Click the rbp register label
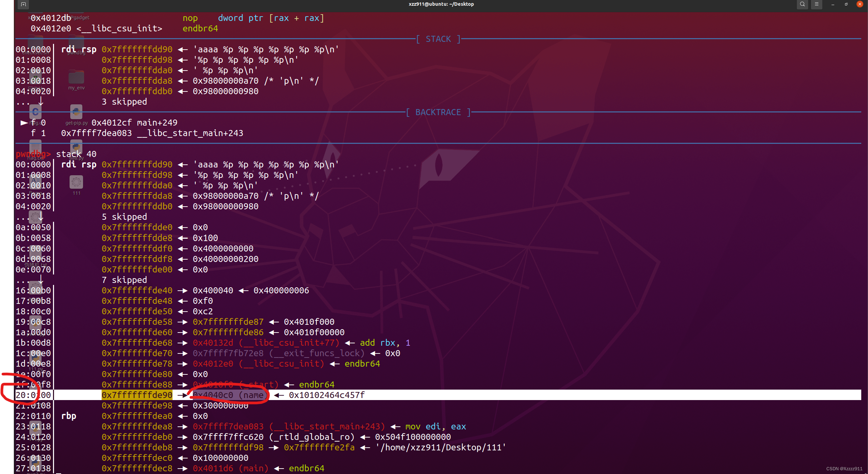 pyautogui.click(x=69, y=416)
